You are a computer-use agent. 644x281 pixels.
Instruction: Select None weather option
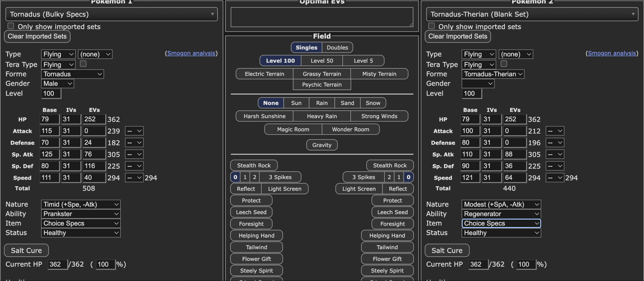[x=271, y=103]
